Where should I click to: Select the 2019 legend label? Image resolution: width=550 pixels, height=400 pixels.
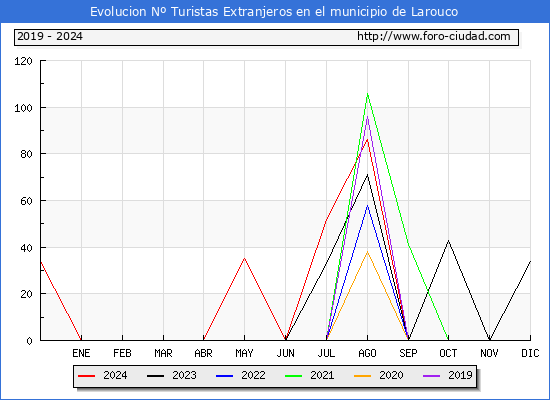[x=460, y=375]
